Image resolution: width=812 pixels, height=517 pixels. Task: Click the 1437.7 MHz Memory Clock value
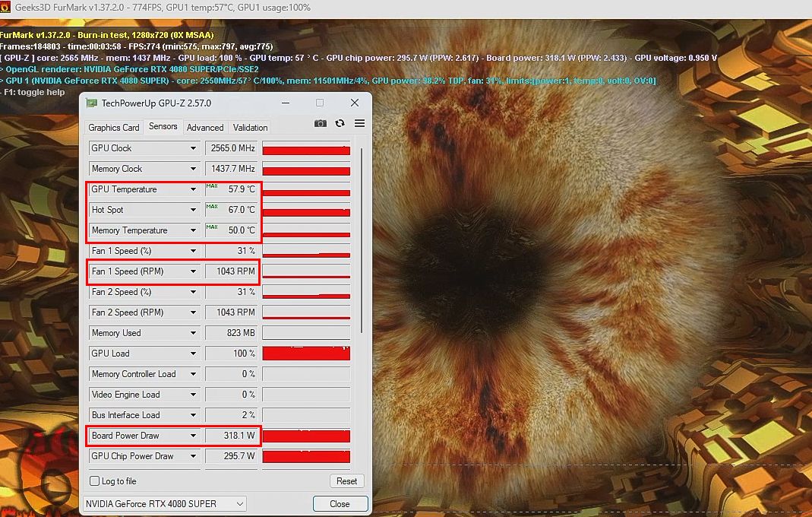(x=231, y=169)
